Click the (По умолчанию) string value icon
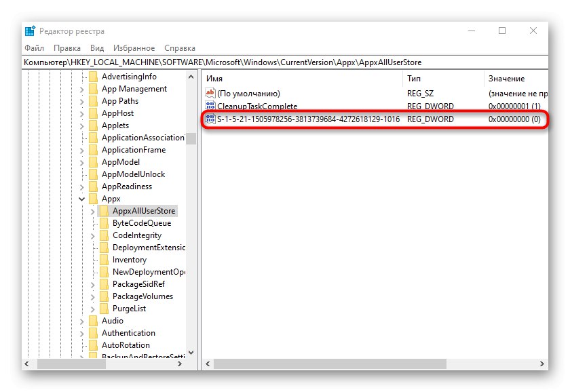Viewport: 570px width, 392px height. click(x=210, y=93)
